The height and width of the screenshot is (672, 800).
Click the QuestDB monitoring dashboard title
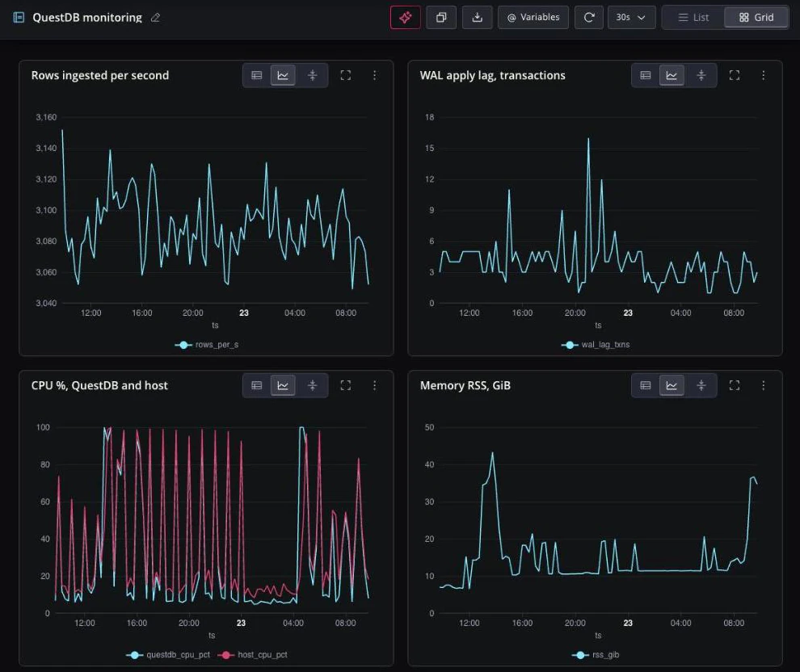[x=87, y=17]
